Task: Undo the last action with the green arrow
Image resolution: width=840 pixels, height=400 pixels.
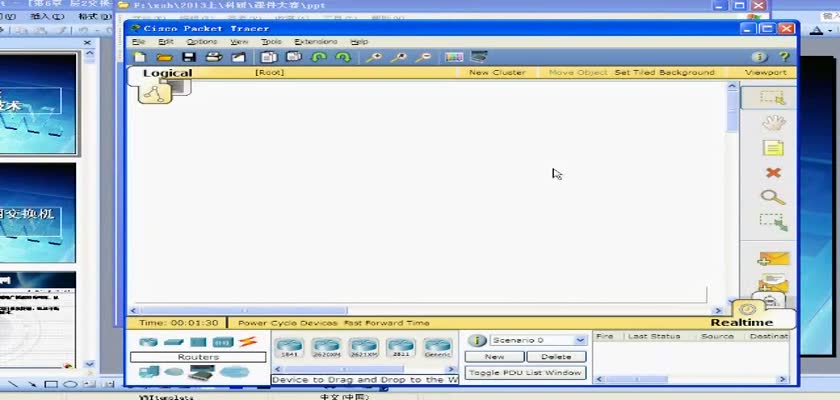Action: (319, 57)
